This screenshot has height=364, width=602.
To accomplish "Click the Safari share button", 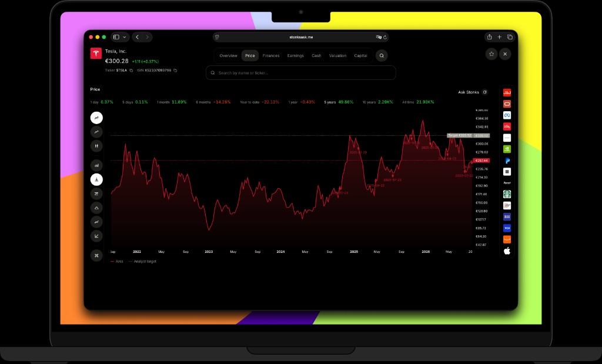I will [489, 37].
